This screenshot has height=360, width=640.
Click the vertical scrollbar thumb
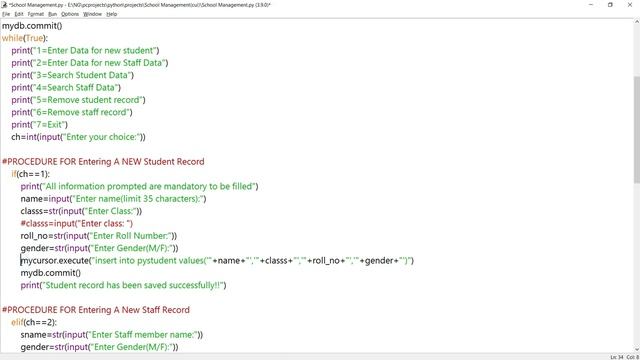(x=636, y=129)
